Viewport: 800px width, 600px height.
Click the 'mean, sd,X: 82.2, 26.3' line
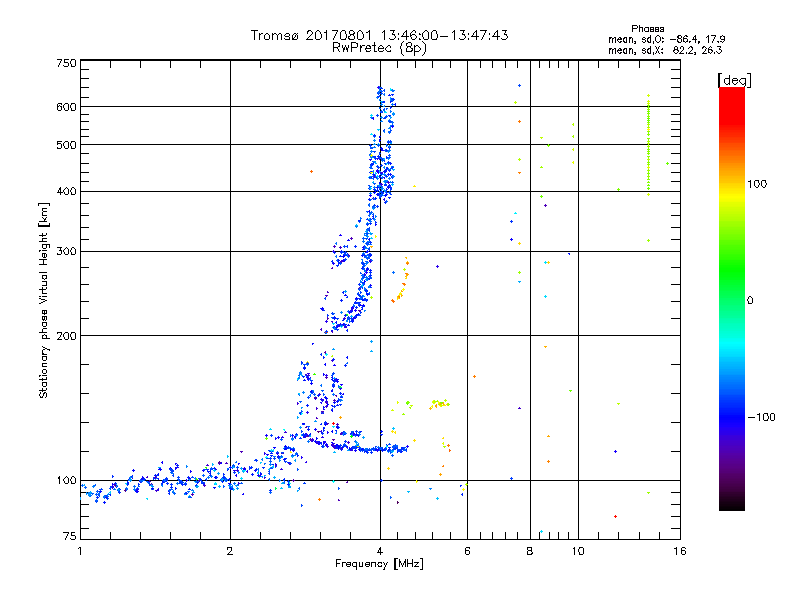665,50
